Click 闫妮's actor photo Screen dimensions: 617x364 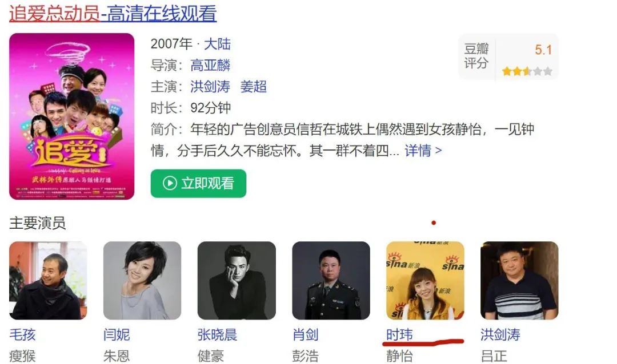click(142, 280)
